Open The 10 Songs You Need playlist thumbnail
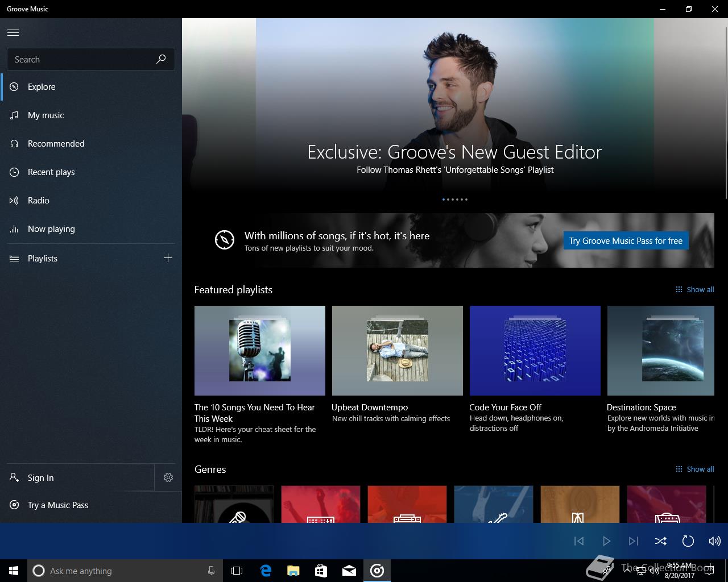Viewport: 728px width, 582px height. [260, 351]
